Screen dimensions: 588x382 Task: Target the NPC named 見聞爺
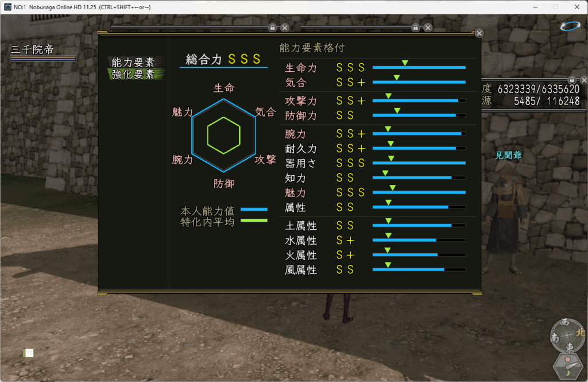click(x=508, y=155)
